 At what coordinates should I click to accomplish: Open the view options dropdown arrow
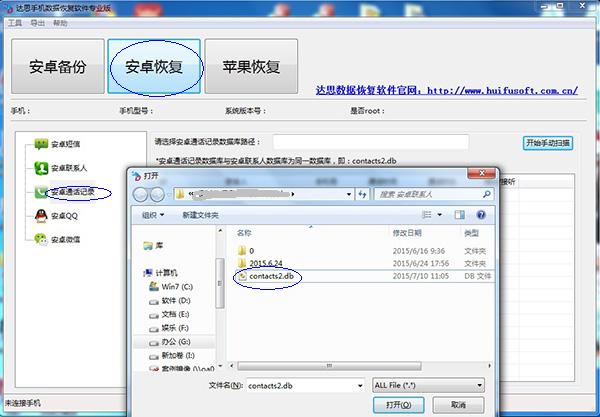[440, 215]
